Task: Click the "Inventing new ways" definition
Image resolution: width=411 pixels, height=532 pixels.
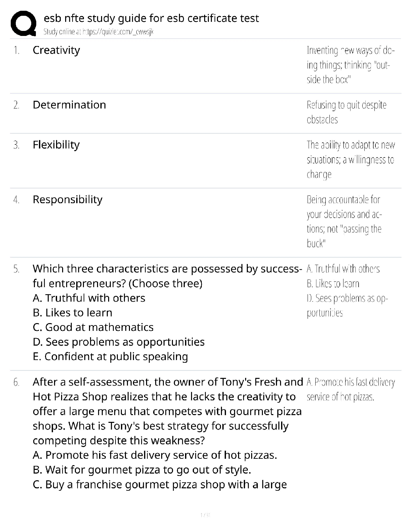Action: pos(350,65)
